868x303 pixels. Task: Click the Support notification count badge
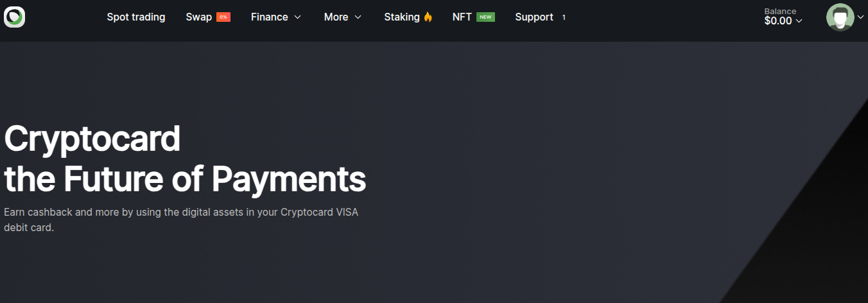[x=564, y=17]
